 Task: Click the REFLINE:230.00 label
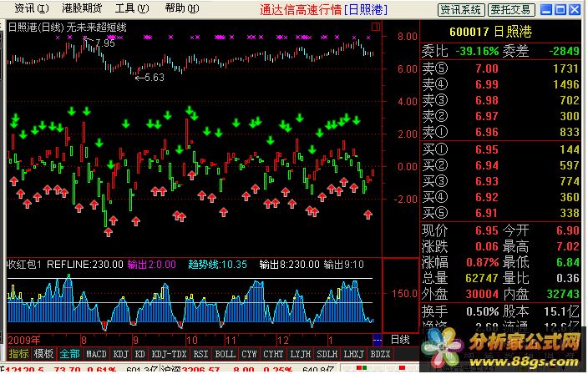coord(85,265)
